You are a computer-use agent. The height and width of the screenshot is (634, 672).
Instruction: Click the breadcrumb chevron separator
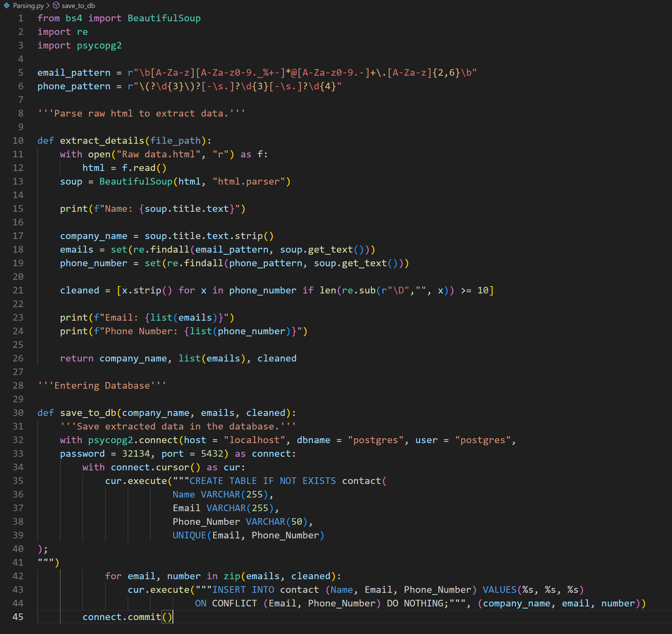(48, 6)
